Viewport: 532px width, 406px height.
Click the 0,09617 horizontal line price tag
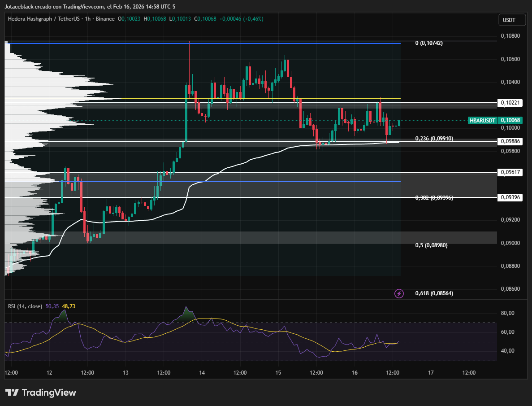pos(510,172)
